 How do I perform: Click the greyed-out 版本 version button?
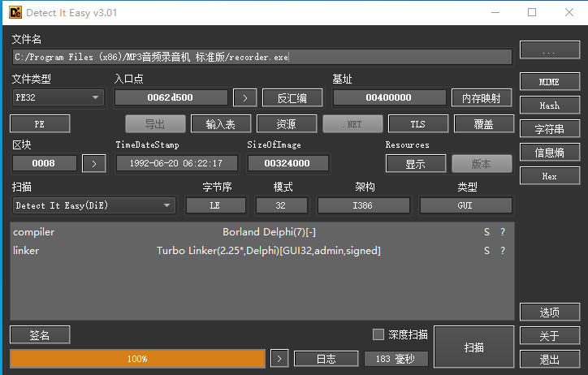pos(482,164)
